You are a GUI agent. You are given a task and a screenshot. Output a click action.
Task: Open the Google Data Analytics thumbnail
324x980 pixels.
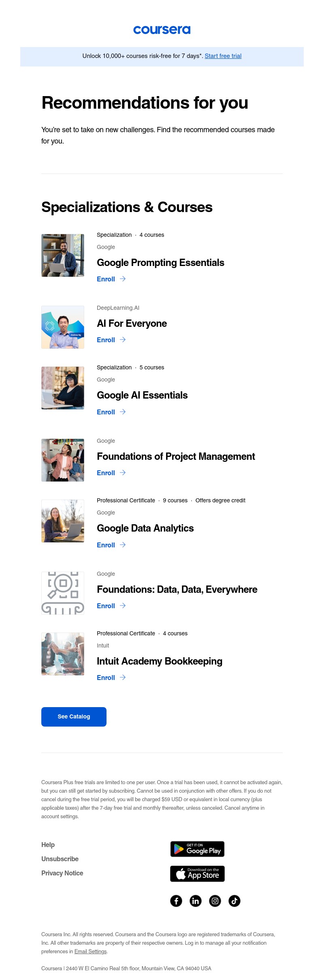(63, 521)
